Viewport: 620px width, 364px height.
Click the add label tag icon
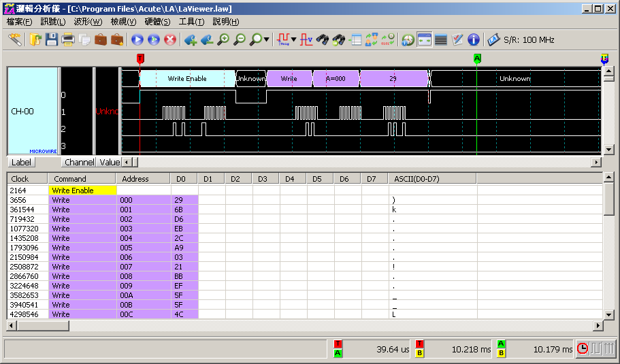tap(191, 39)
